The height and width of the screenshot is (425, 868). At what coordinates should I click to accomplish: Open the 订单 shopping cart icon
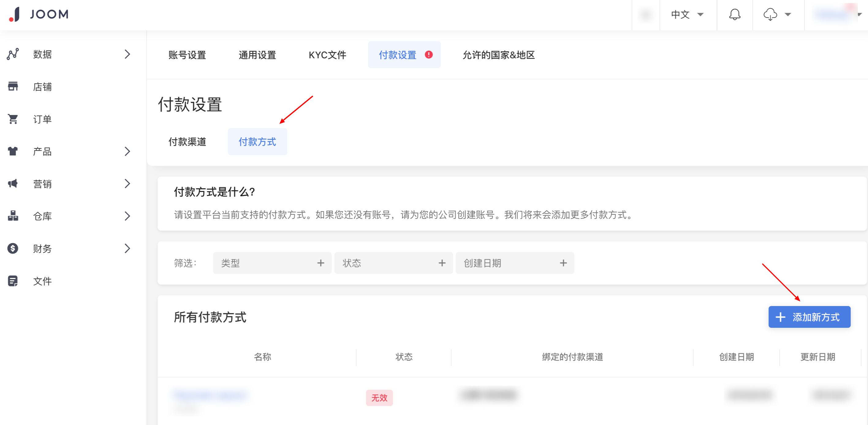[13, 119]
